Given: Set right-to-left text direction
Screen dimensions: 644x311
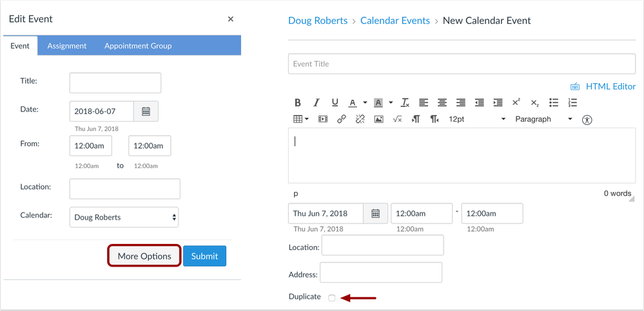Looking at the screenshot, I should click(x=434, y=119).
